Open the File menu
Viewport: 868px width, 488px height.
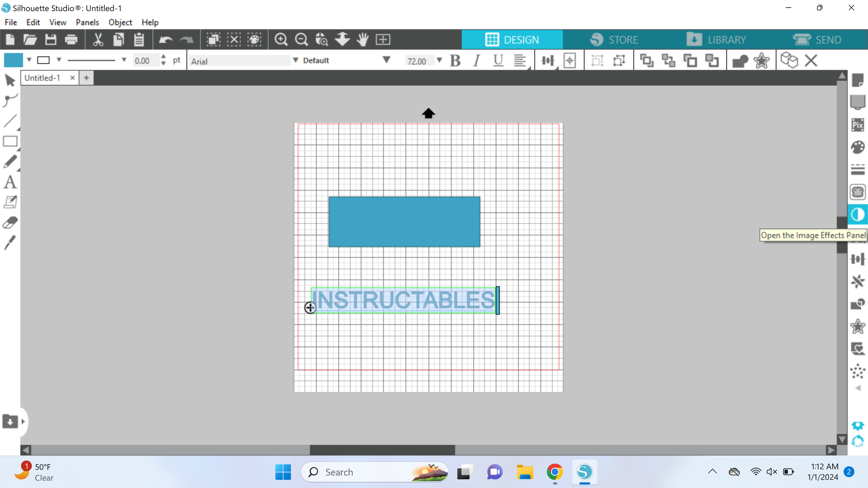11,22
